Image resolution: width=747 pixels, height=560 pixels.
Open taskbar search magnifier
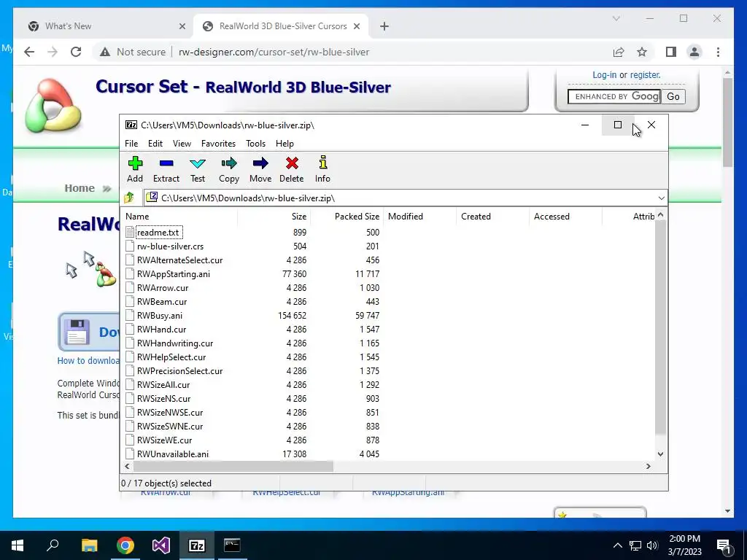point(53,545)
